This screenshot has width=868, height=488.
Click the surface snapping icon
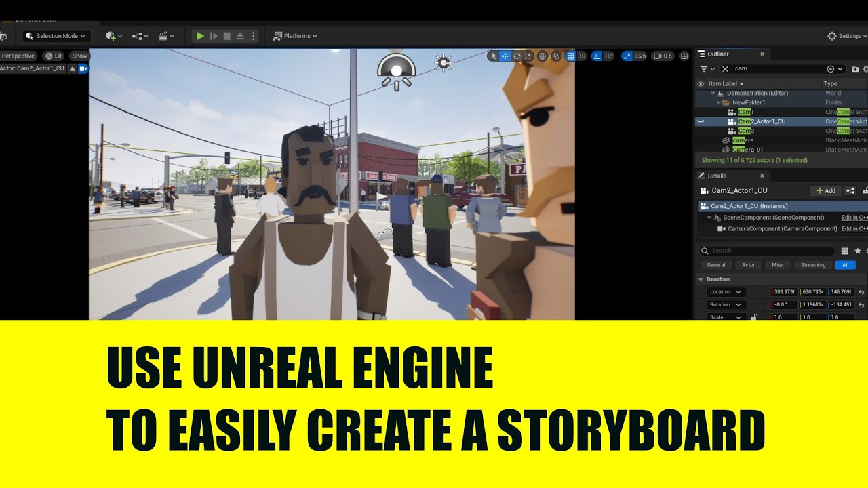557,56
